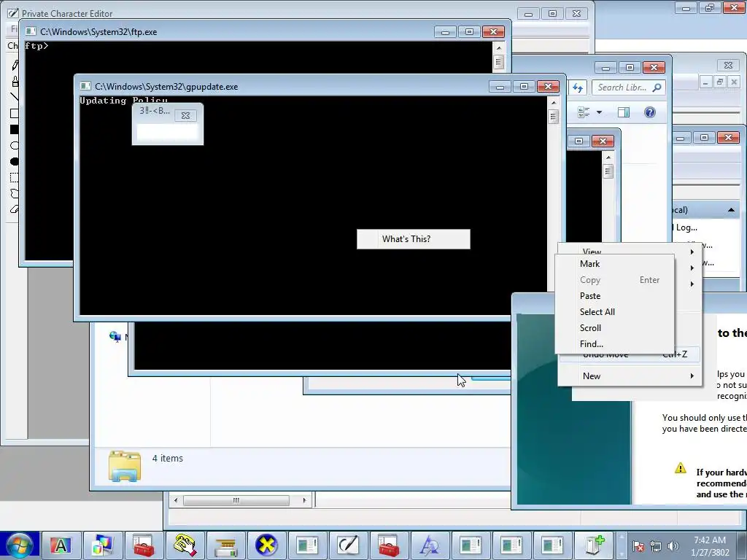Image resolution: width=747 pixels, height=560 pixels.
Task: Select the Eraser tool in Character Editor
Action: click(x=15, y=209)
